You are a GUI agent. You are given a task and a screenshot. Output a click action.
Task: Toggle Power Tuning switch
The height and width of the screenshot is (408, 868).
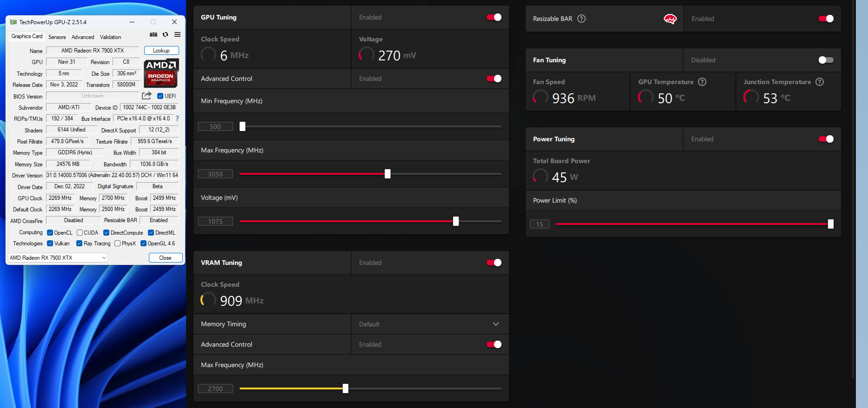pos(826,139)
